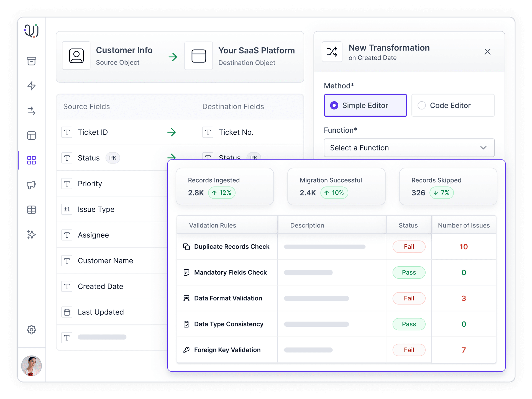This screenshot has height=399, width=532.
Task: Click the Fail badge for Foreign Key Validation
Action: [x=409, y=350]
